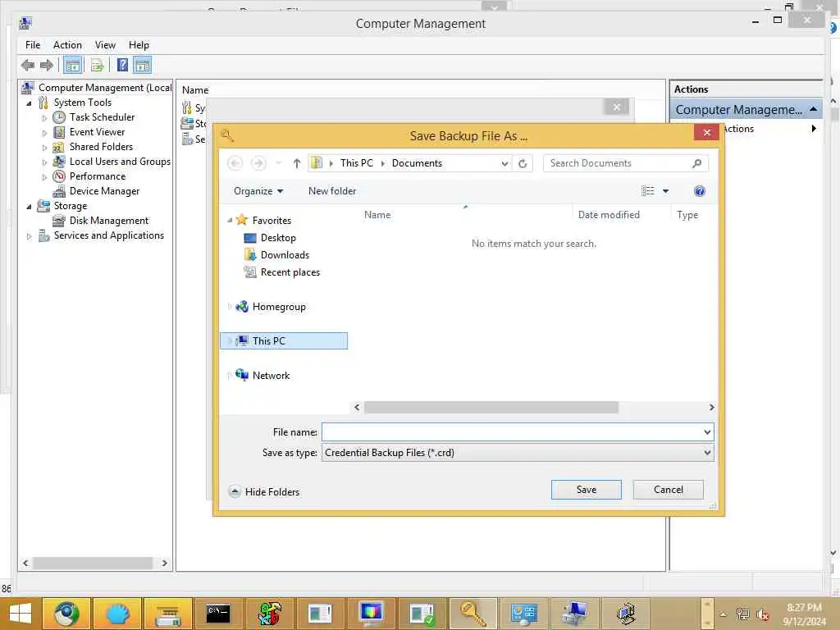Open the command prompt taskbar icon
840x630 pixels.
[218, 613]
